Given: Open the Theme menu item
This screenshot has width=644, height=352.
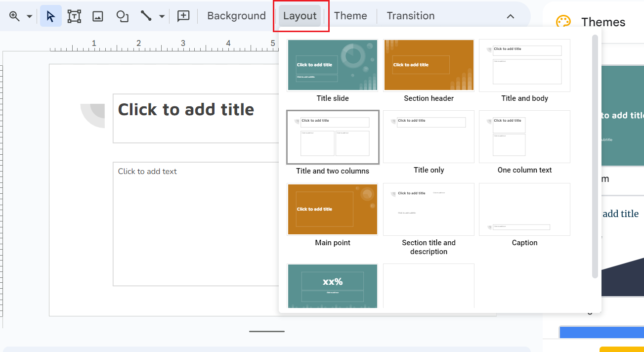Looking at the screenshot, I should [350, 15].
